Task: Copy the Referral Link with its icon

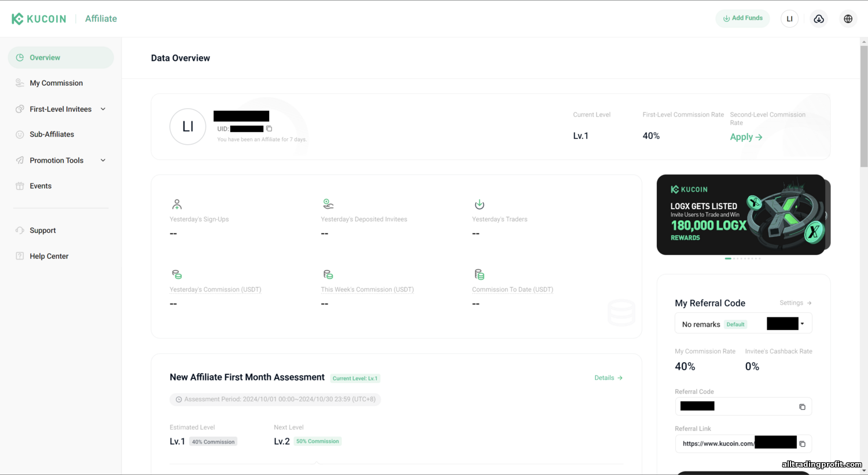Action: click(x=802, y=444)
